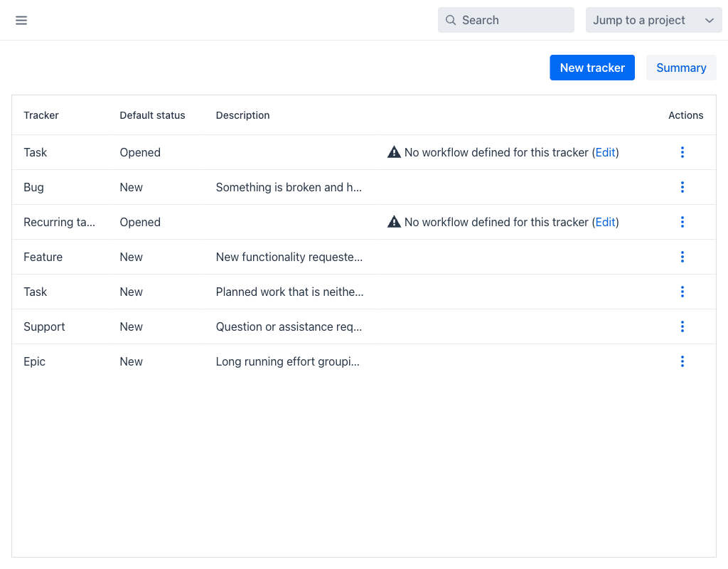This screenshot has width=728, height=569.
Task: Click New status in the Epic row
Action: click(x=131, y=361)
